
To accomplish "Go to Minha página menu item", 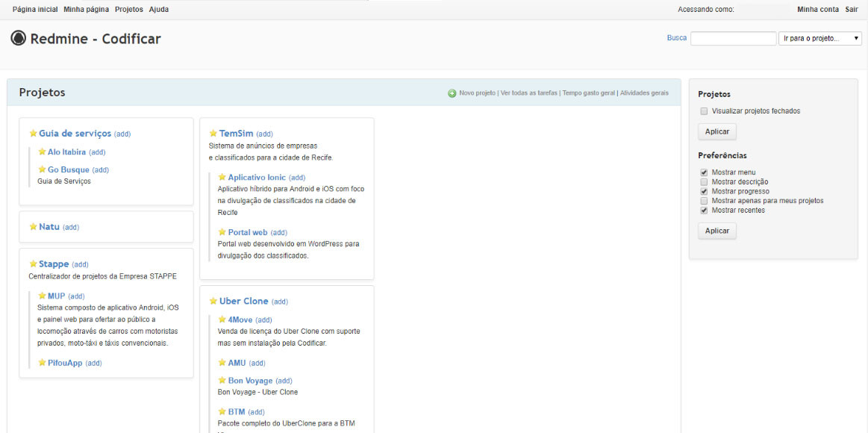I will coord(86,10).
